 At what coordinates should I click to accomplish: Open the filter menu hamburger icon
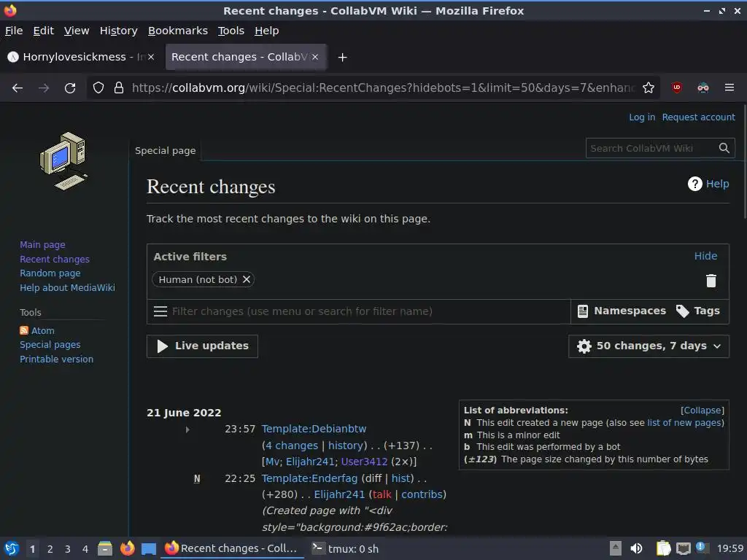[160, 311]
